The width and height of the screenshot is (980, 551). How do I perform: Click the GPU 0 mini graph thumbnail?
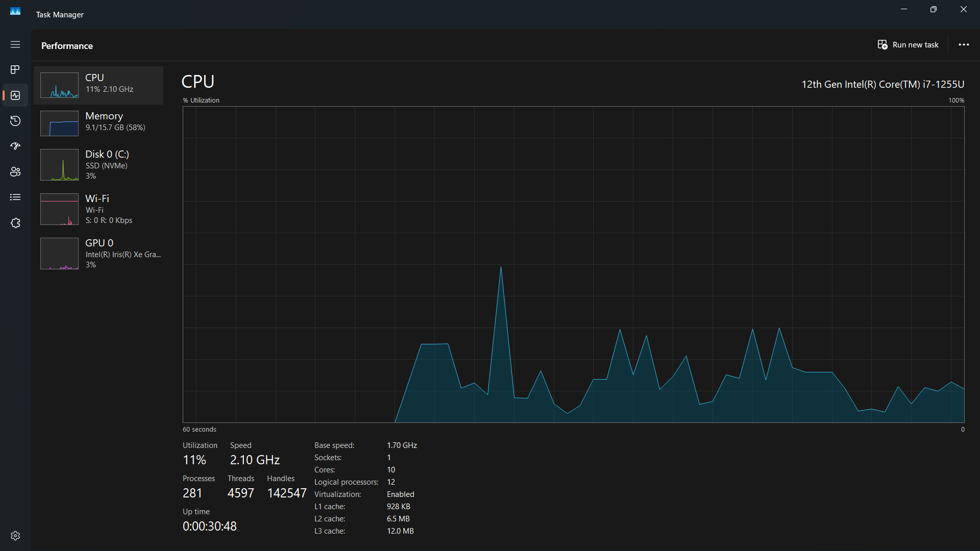(59, 254)
